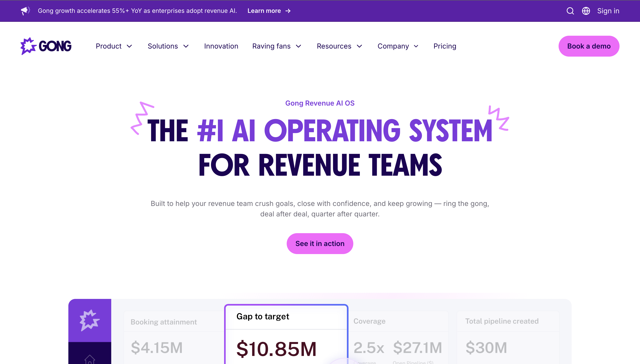Select the Gap to target card
This screenshot has height=364, width=640.
(286, 334)
